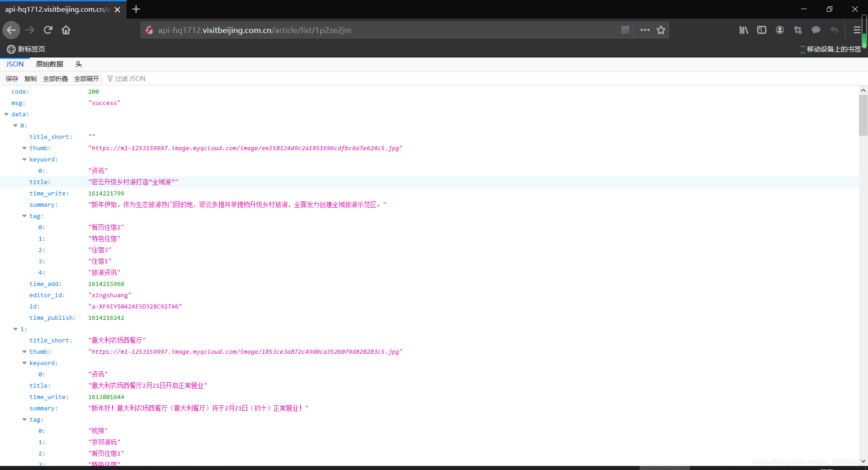This screenshot has height=470, width=868.
Task: Select tag value 旅游资讯
Action: pos(104,273)
